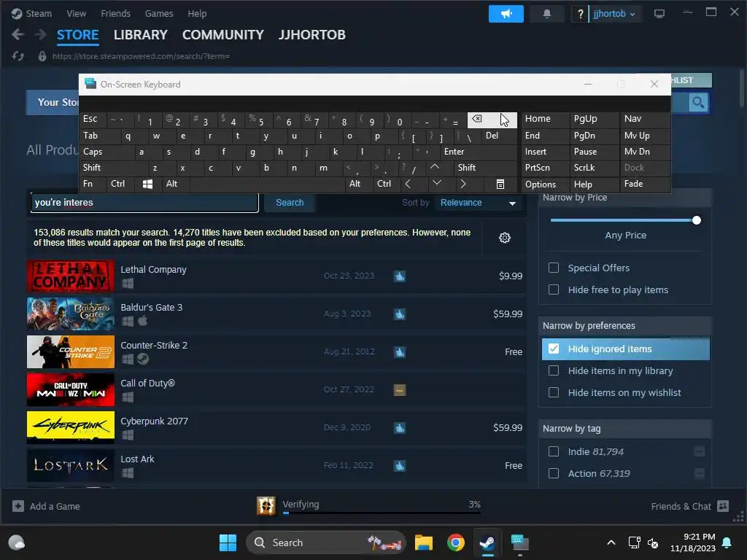Click the context menu key on keyboard

tap(500, 184)
